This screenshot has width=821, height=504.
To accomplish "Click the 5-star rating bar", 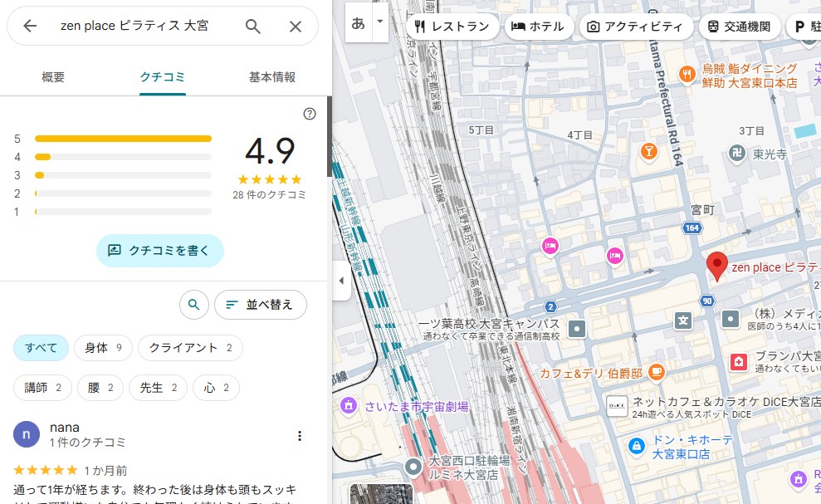I will point(123,139).
